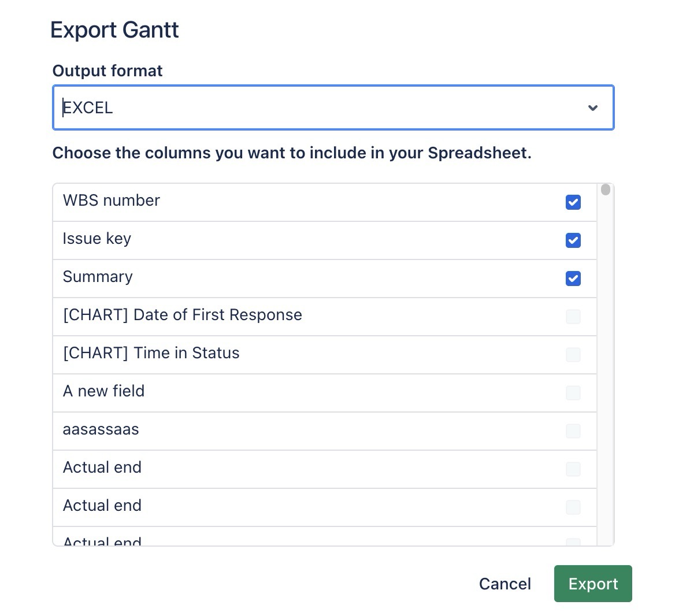Check the first Actual end checkbox
This screenshot has height=616, width=675.
tap(573, 469)
